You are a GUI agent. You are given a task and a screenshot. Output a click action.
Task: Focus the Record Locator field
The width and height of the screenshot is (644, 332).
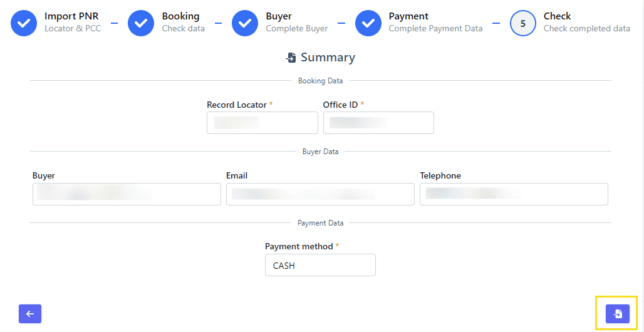tap(262, 123)
